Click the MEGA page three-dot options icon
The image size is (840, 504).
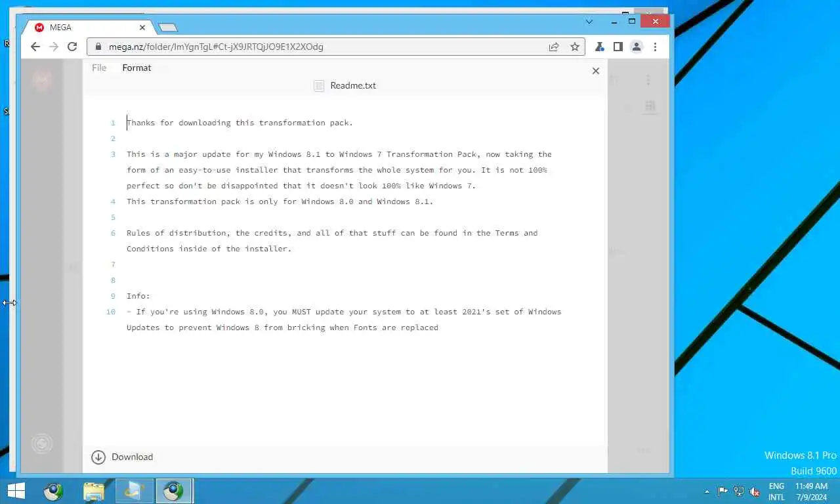648,80
